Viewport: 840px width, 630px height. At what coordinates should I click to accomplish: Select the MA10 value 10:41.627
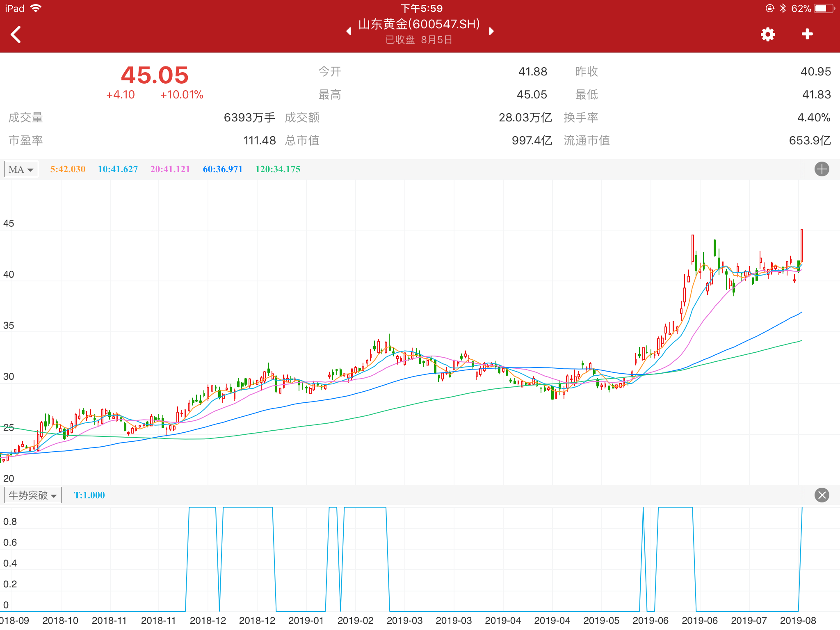coord(118,169)
